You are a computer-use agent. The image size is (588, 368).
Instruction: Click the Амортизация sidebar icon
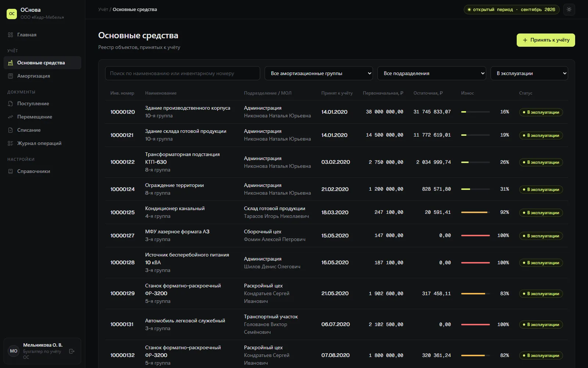click(x=10, y=76)
